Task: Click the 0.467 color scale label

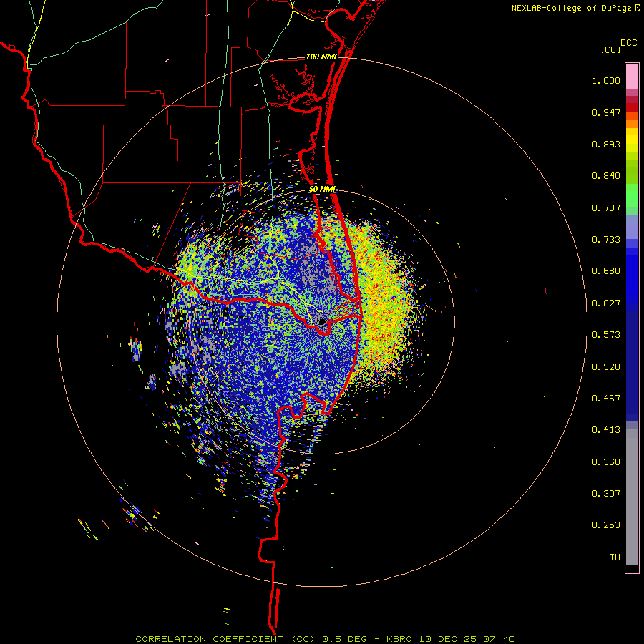Action: (606, 399)
